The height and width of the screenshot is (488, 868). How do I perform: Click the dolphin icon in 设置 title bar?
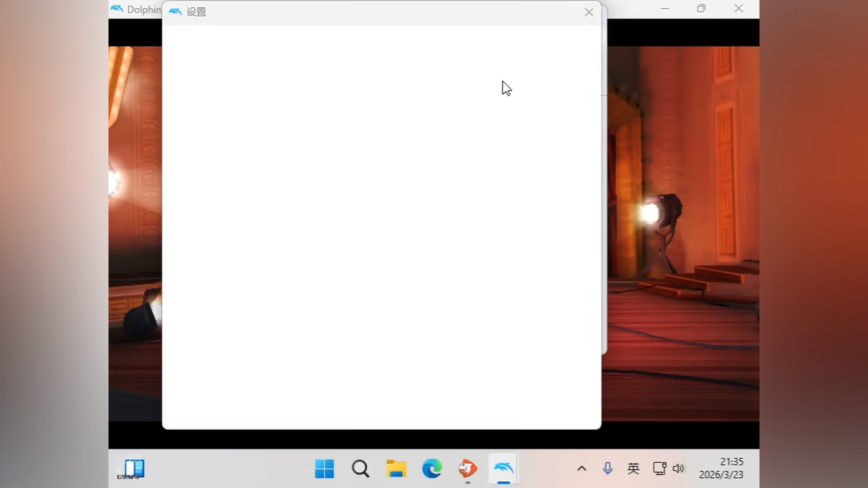[x=175, y=12]
